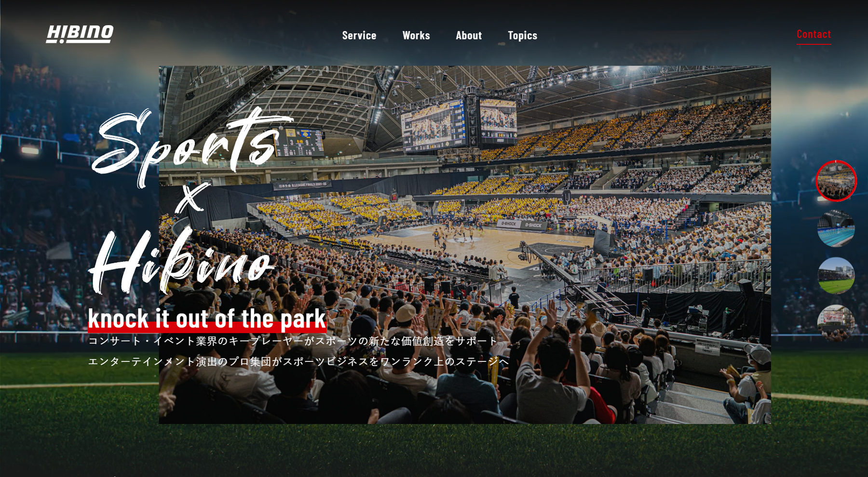Select the basketball arena slide thumbnail
The image size is (868, 477).
[836, 181]
